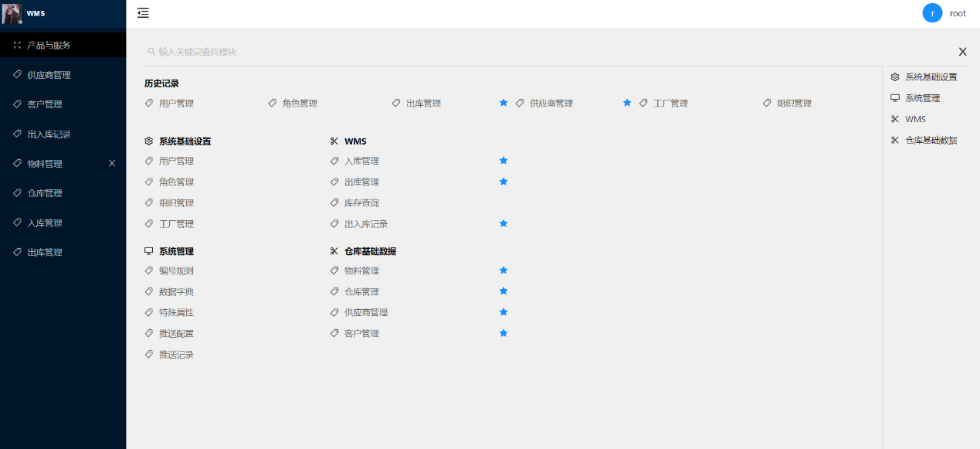This screenshot has height=449, width=980.
Task: Collapse the sidebar with the hamburger icon
Action: [x=143, y=13]
